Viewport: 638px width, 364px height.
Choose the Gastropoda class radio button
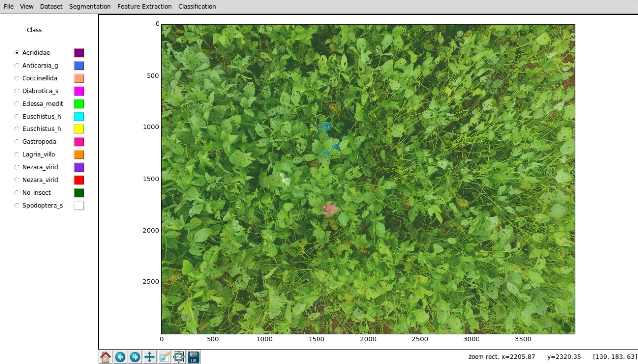17,142
